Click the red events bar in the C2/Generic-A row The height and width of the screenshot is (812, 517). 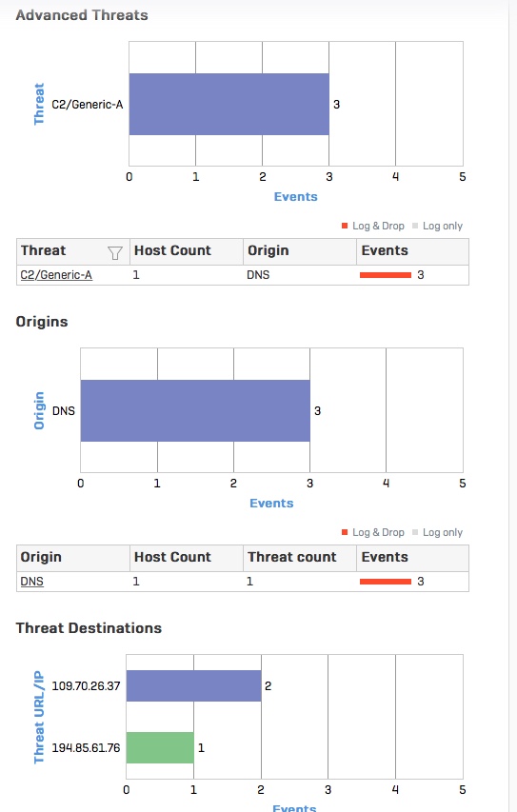point(386,275)
